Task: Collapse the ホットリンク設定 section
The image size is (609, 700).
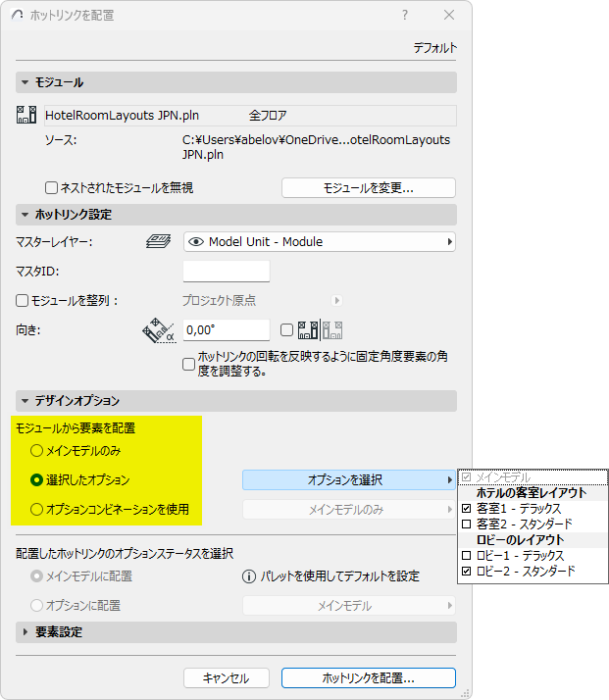Action: tap(25, 215)
